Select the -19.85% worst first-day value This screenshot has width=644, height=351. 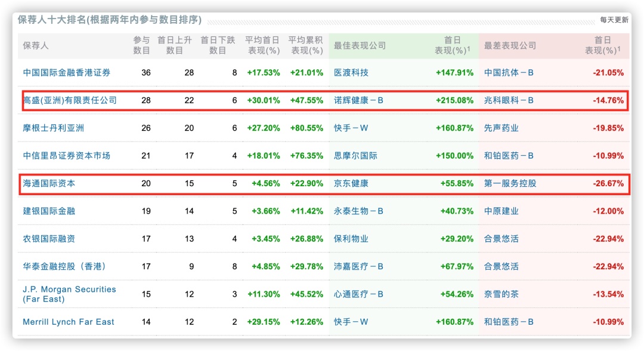608,128
